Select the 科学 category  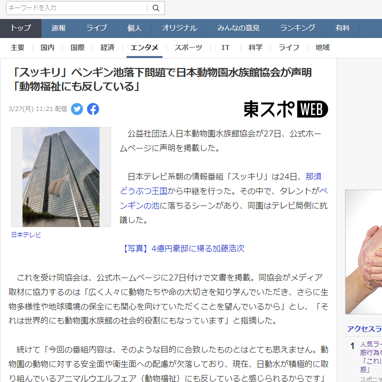[255, 48]
